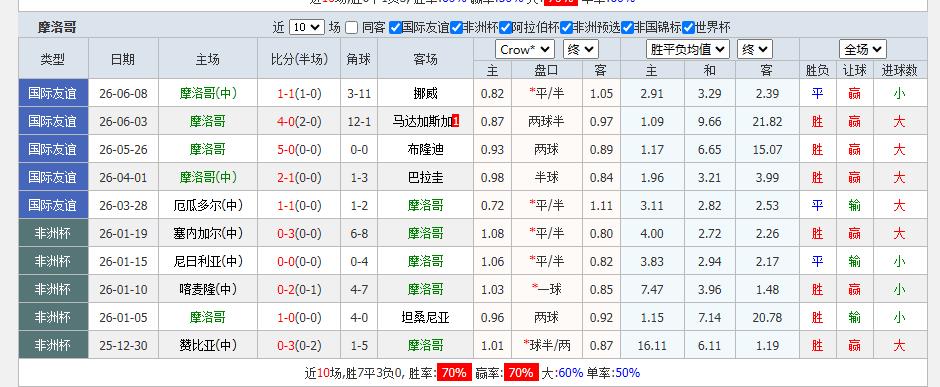Click the corner count 12-1
The height and width of the screenshot is (387, 940).
359,122
